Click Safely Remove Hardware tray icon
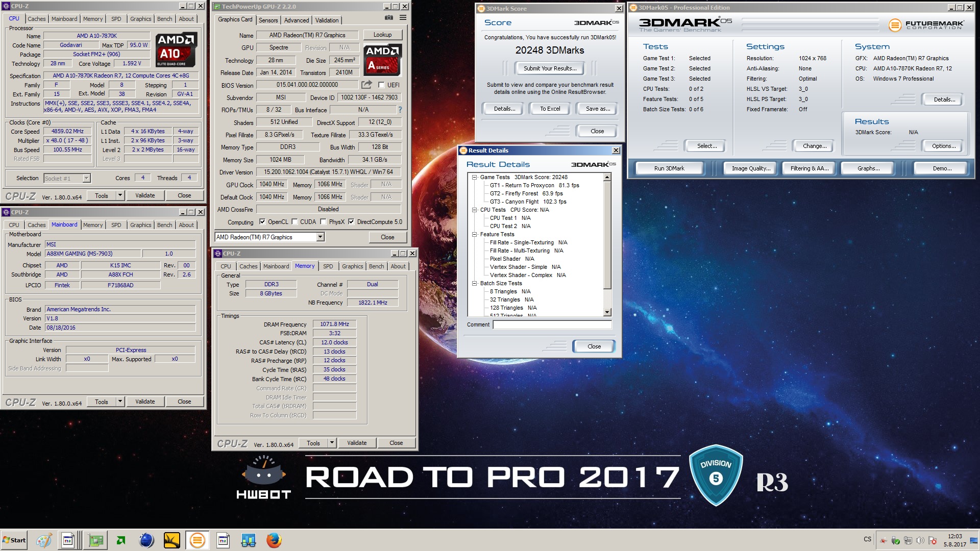Screen dimensions: 980x551 click(x=896, y=540)
